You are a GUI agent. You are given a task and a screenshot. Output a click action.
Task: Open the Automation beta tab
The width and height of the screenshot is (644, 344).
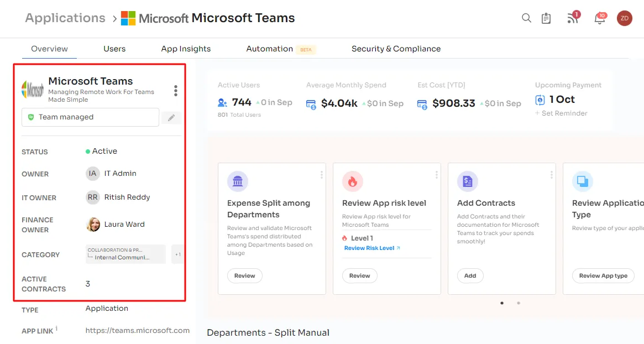pos(281,49)
